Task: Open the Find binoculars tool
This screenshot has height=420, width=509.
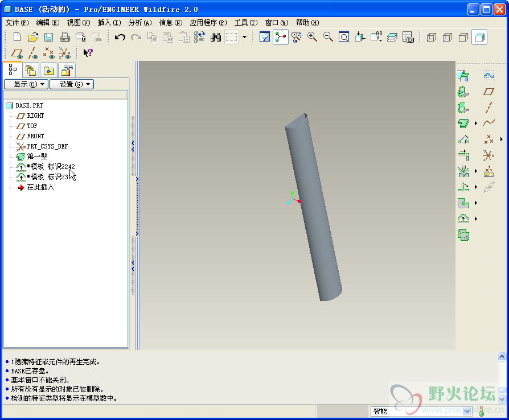Action: tap(216, 38)
